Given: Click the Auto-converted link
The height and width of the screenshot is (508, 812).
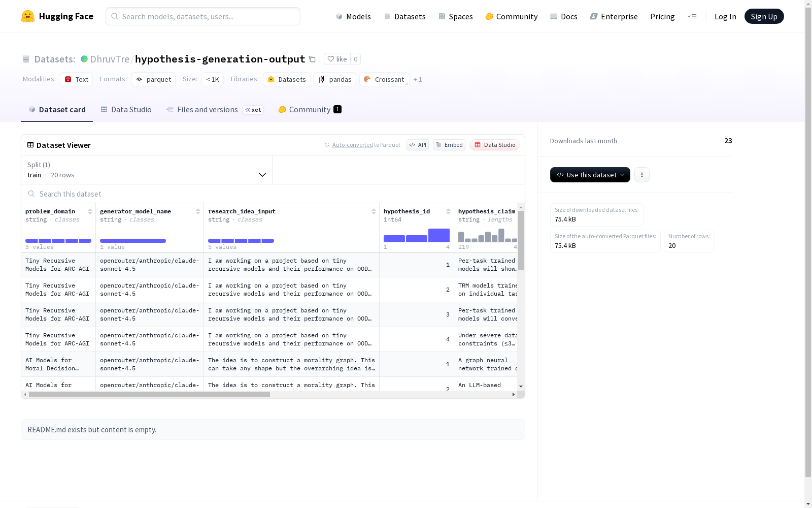Looking at the screenshot, I should pyautogui.click(x=353, y=145).
